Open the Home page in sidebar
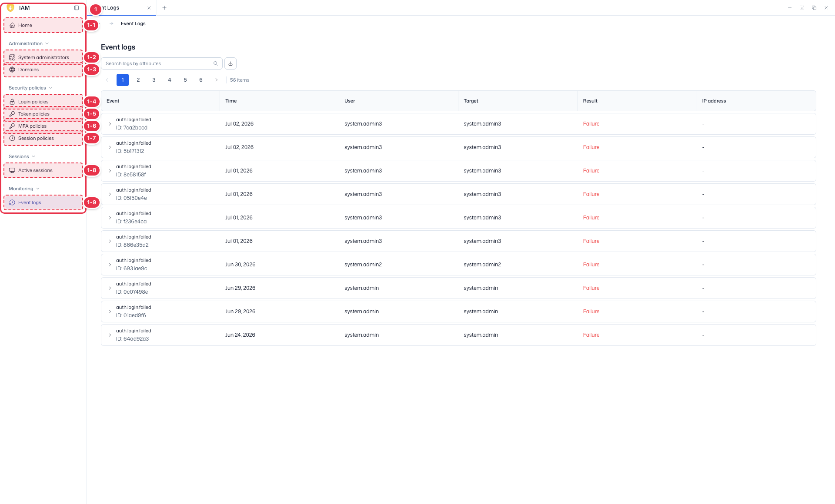 point(43,25)
